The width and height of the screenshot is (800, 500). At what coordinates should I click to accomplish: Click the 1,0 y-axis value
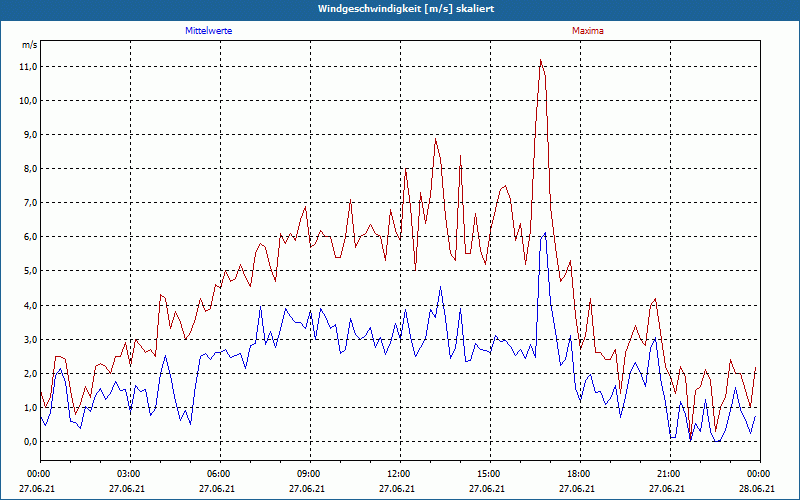30,408
